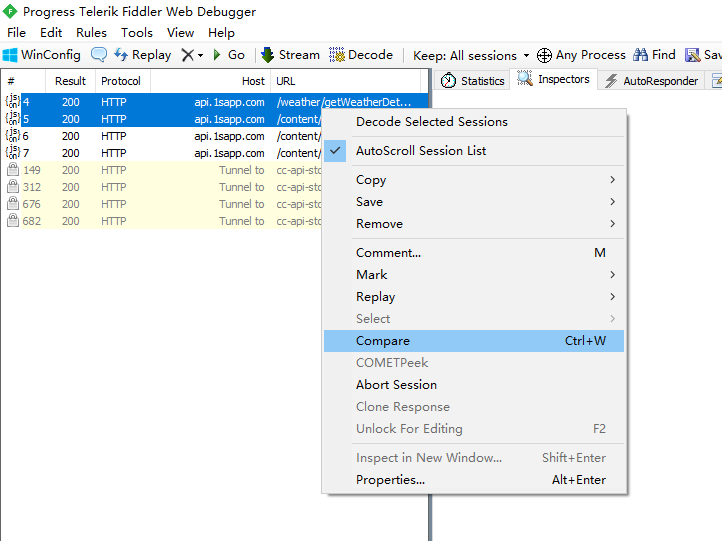Open the Keep: All sessions dropdown
Viewport: 722px width, 541px height.
(471, 56)
